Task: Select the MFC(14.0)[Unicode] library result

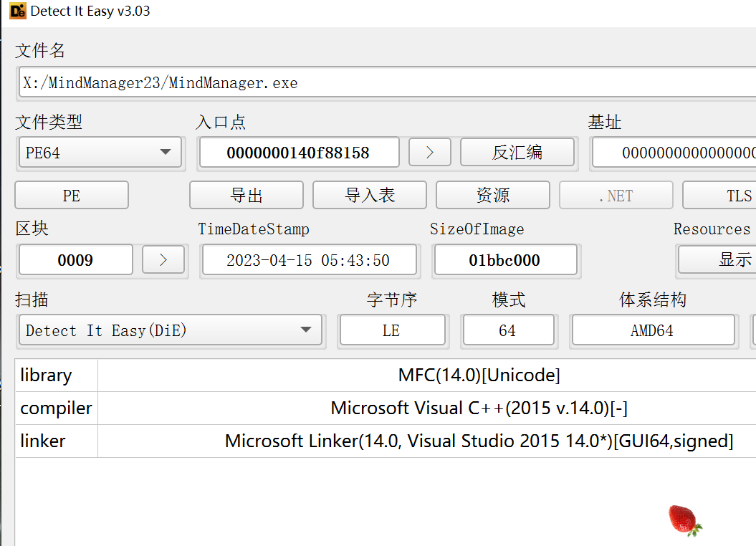Action: click(479, 375)
